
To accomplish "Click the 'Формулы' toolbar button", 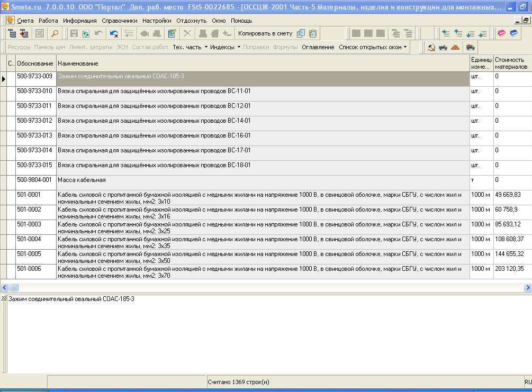I will point(285,47).
